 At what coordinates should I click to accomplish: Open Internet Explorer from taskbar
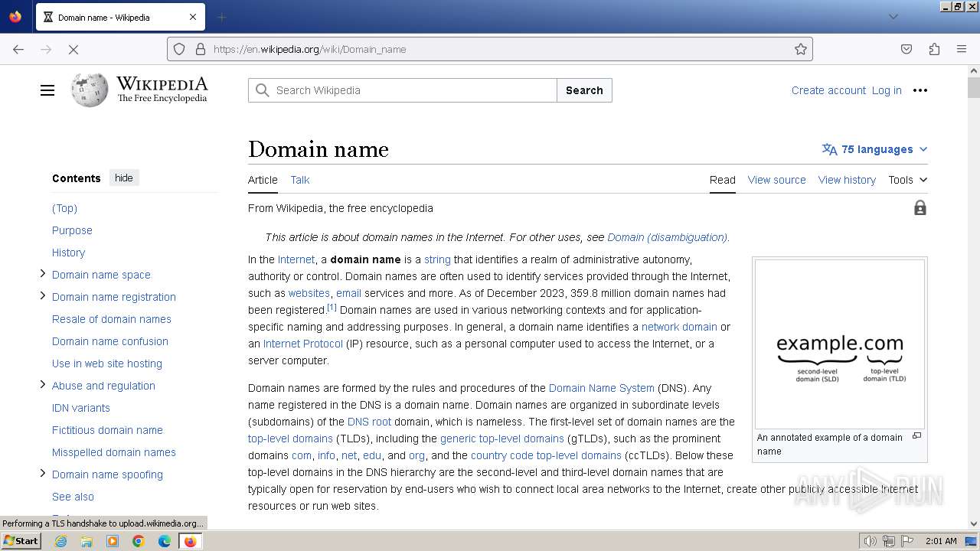point(60,541)
